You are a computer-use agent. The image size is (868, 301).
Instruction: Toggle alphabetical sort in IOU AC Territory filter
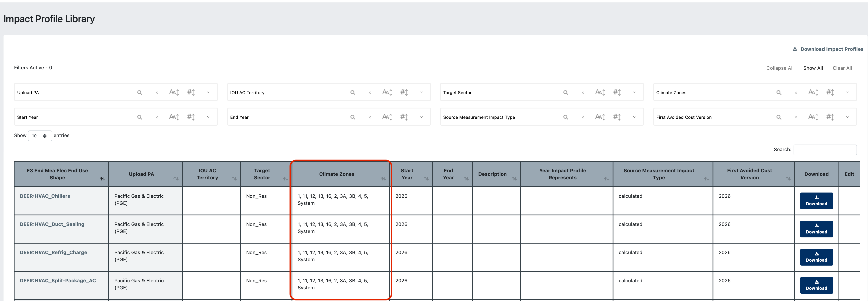point(387,92)
